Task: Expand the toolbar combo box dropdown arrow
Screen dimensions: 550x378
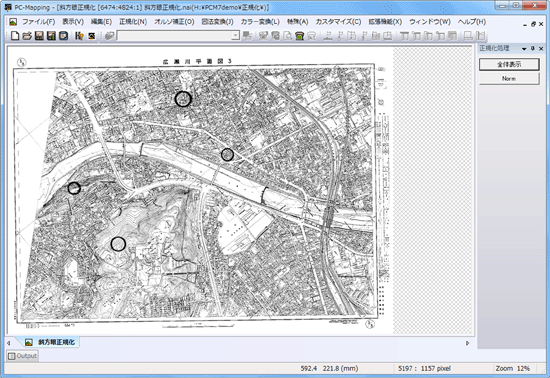Action: click(x=235, y=35)
